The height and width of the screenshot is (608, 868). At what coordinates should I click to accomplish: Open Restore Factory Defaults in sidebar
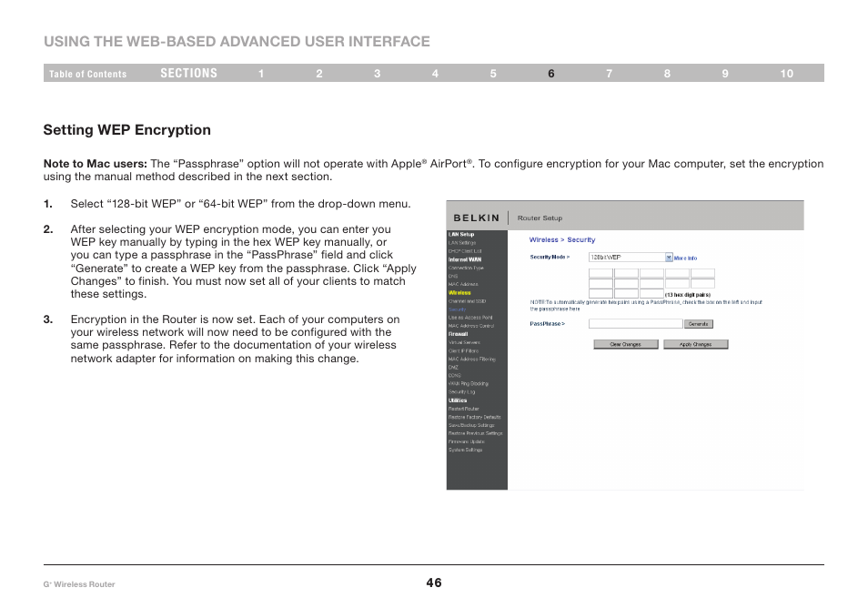pos(474,417)
